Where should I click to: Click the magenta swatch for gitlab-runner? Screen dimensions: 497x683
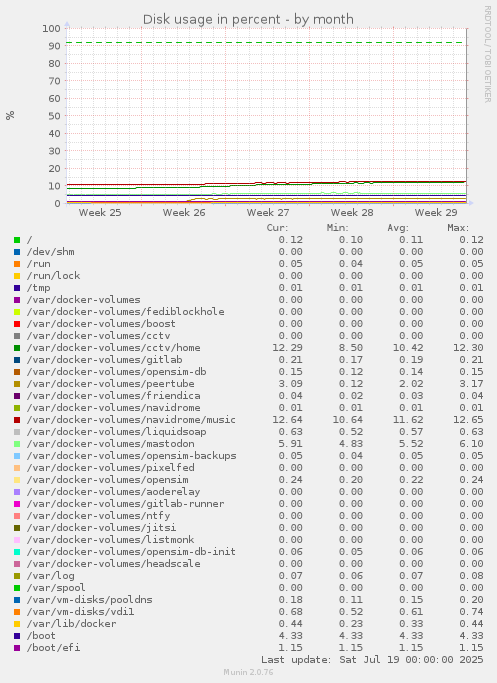(x=17, y=504)
